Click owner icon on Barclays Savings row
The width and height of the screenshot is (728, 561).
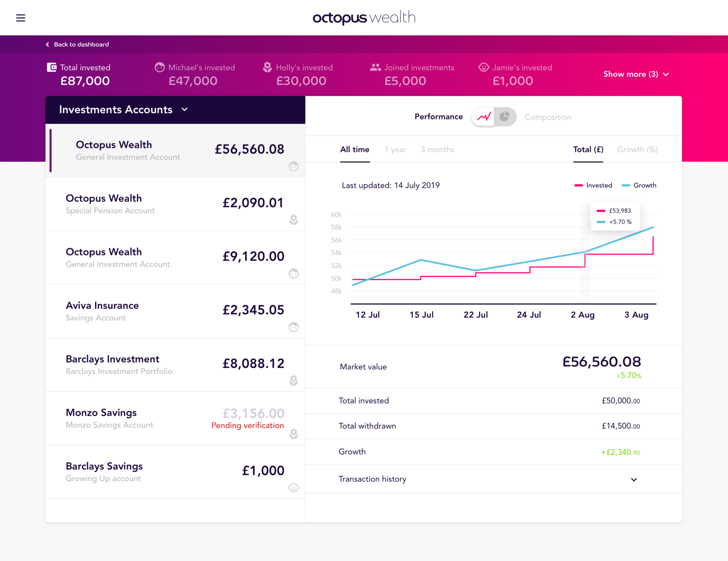coord(293,487)
